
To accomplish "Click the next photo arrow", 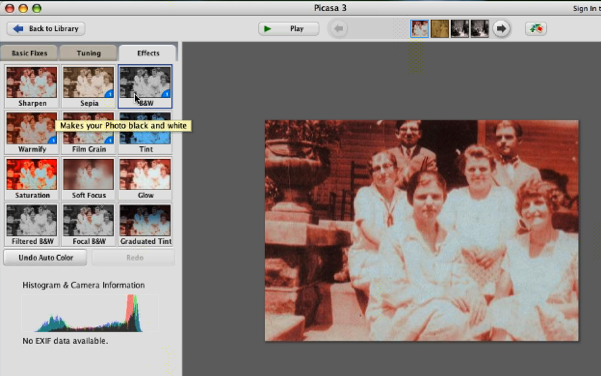I will 501,29.
